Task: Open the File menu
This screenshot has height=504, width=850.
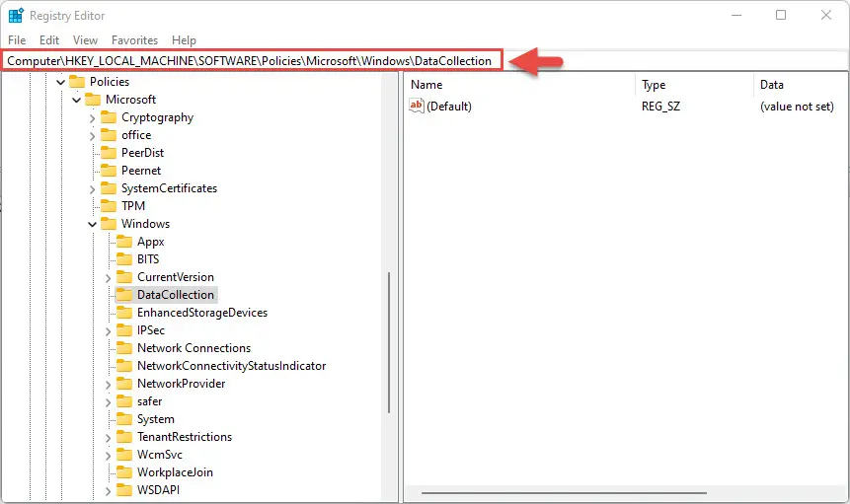Action: (x=17, y=40)
